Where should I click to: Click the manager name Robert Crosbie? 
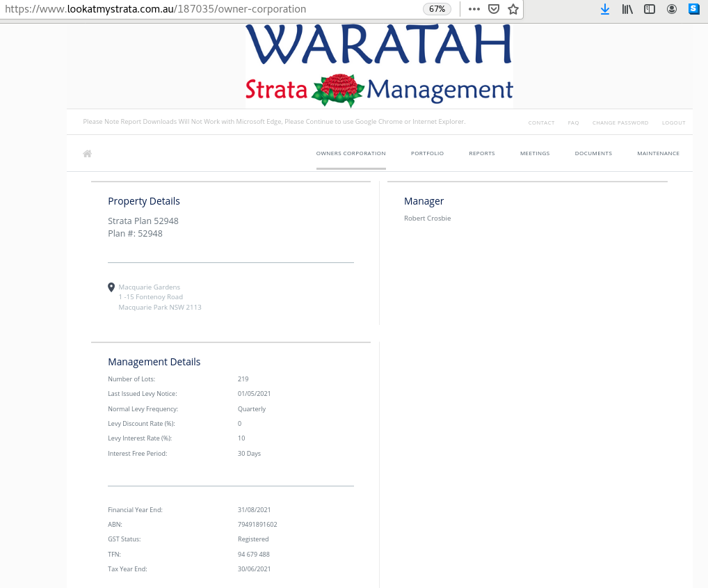427,218
